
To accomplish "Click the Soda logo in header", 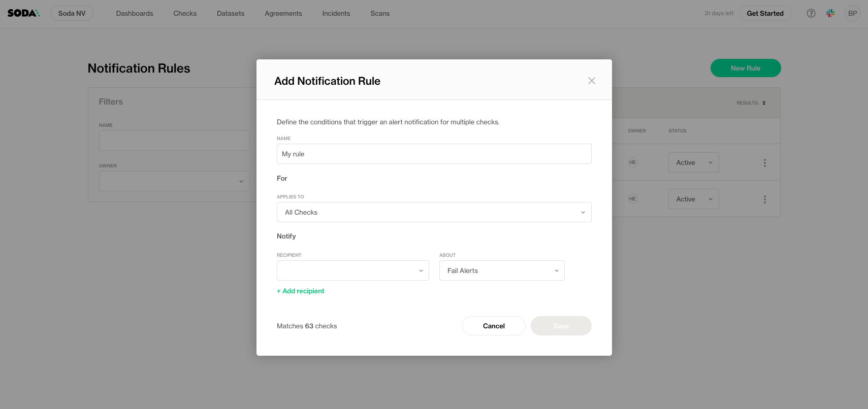I will [x=23, y=13].
